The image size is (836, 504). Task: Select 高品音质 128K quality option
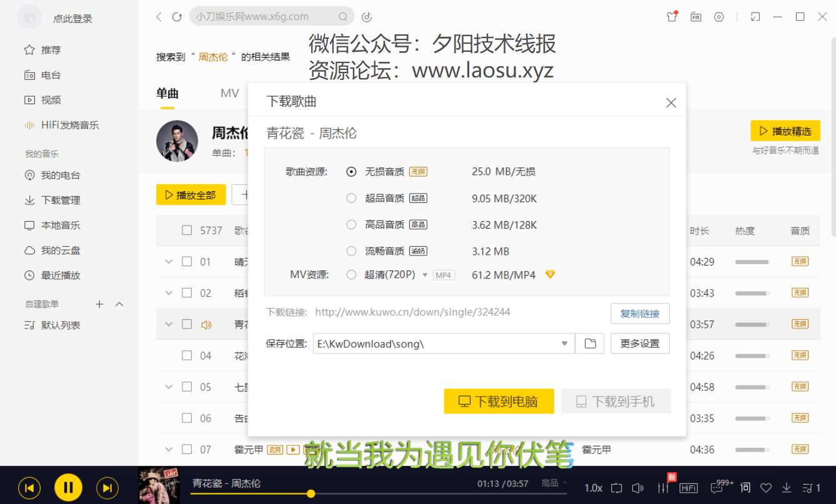(351, 225)
